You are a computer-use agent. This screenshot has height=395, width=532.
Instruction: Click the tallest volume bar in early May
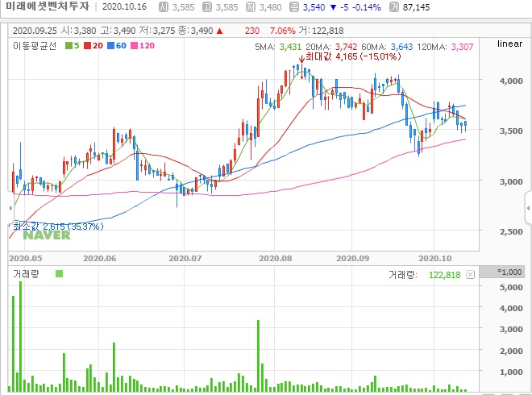pyautogui.click(x=20, y=337)
